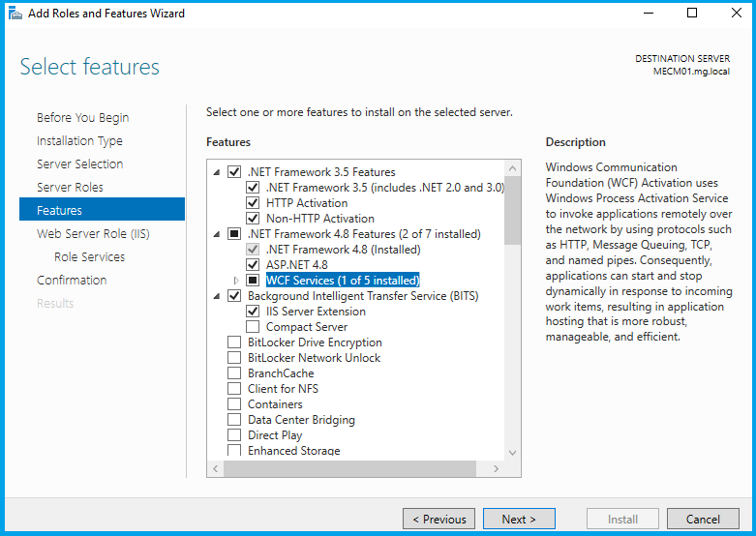Go to the Server Roles step

[70, 187]
